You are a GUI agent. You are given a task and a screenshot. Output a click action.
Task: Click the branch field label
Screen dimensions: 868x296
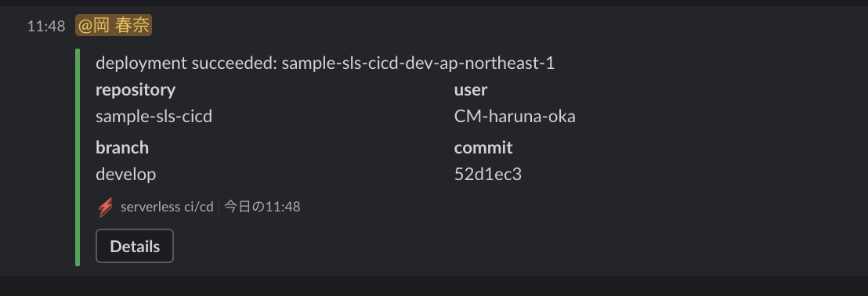122,147
